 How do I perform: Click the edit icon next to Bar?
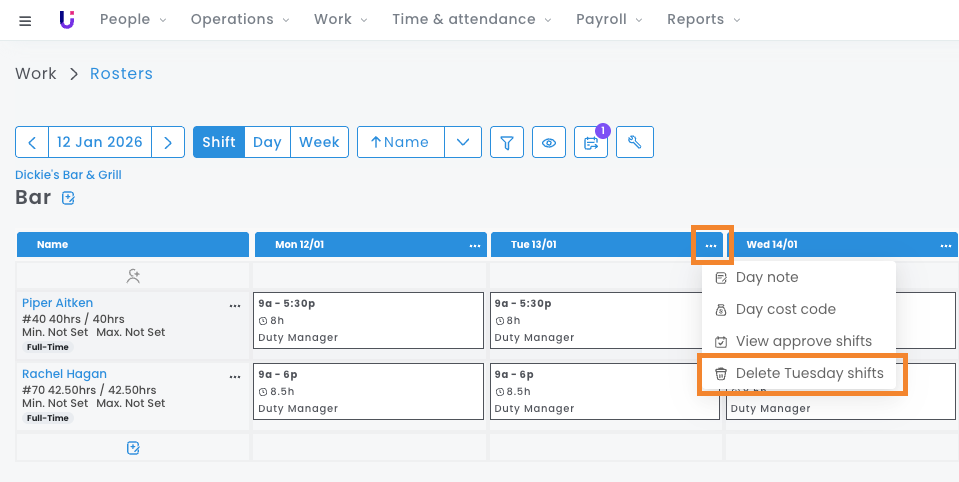68,198
